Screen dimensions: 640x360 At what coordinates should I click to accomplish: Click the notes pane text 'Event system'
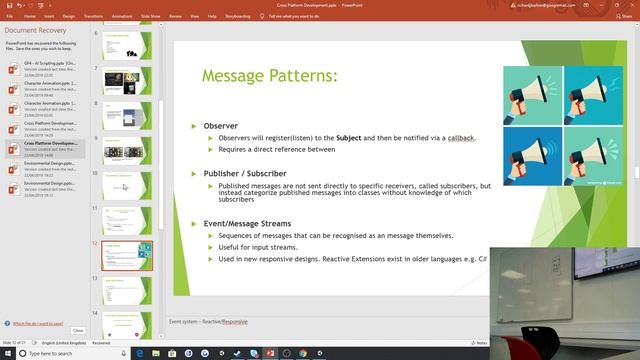click(x=183, y=322)
